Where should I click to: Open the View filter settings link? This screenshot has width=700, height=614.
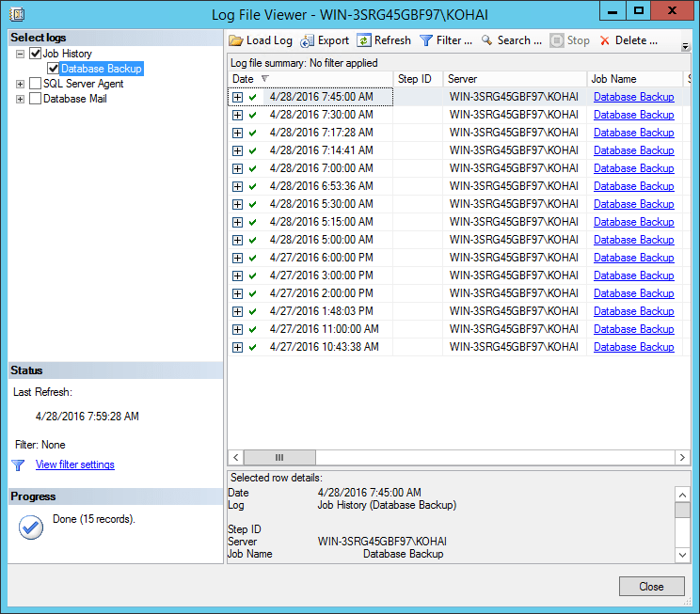pos(74,464)
